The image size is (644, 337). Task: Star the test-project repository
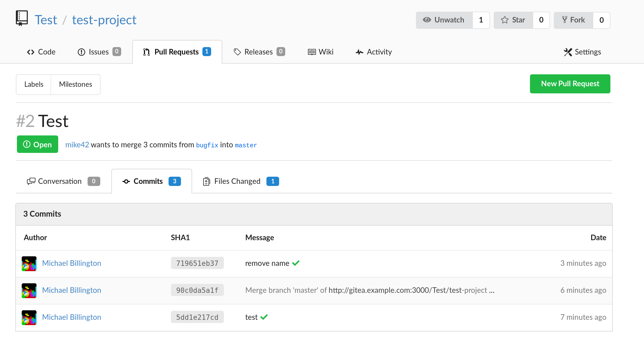click(513, 20)
